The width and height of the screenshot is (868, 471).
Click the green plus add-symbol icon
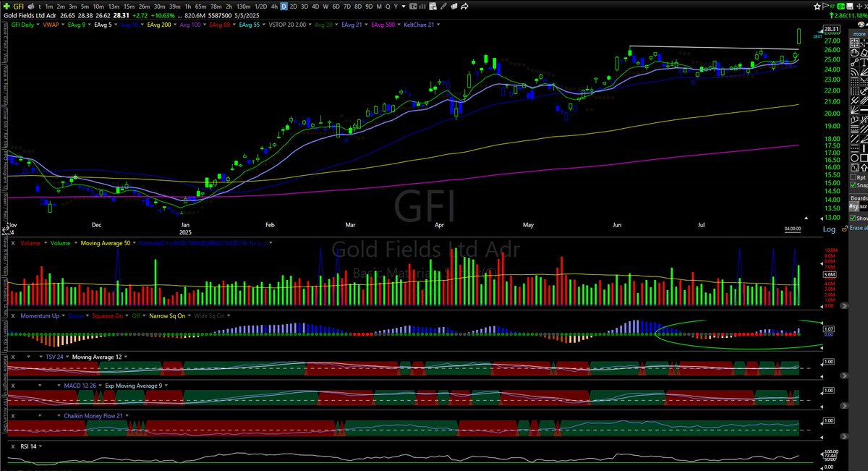coord(7,6)
